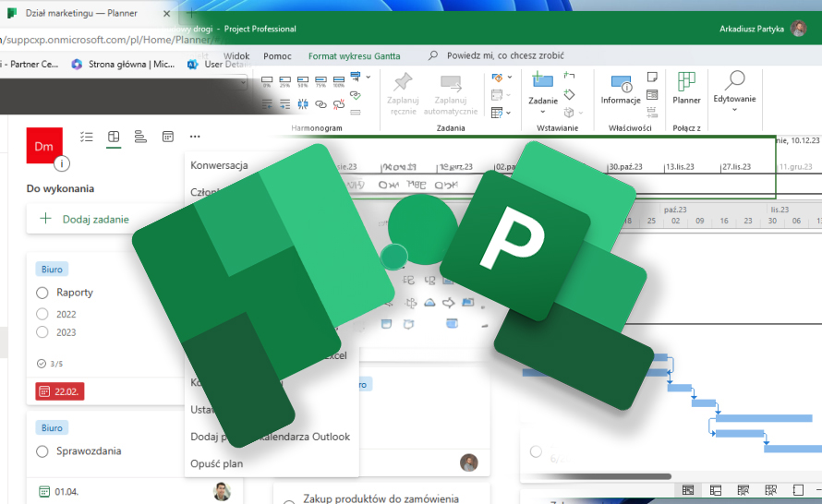
Task: Mark task 50% complete in Harmonogram
Action: click(x=303, y=81)
